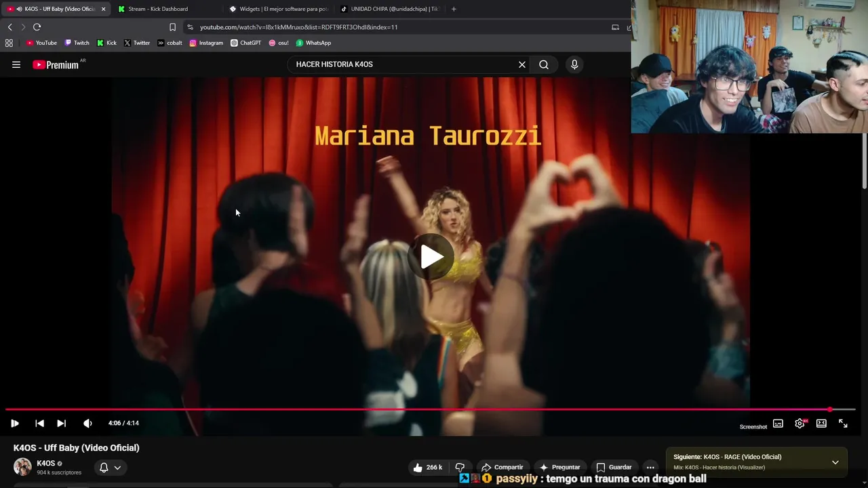Like the video showing 266 k
The width and height of the screenshot is (868, 488).
pos(428,467)
